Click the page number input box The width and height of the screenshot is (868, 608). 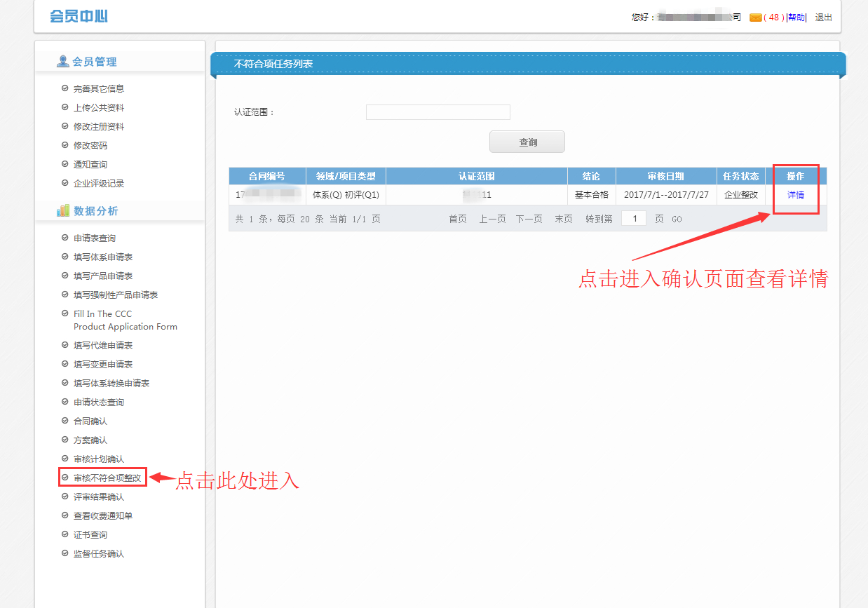tap(633, 219)
